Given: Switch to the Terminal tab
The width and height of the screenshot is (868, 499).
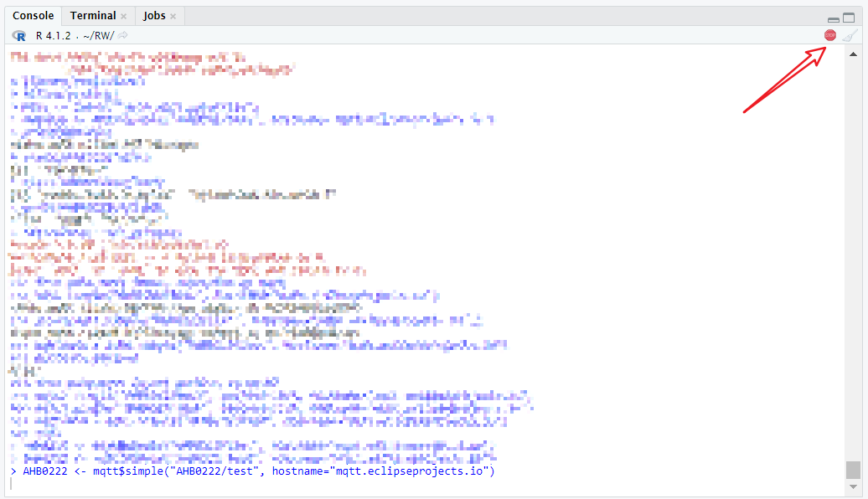Looking at the screenshot, I should click(92, 16).
